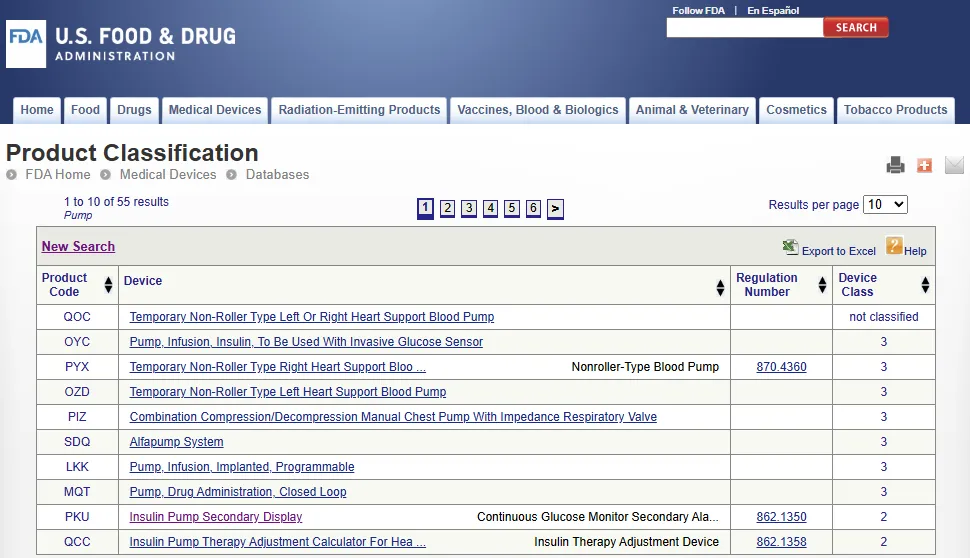Image resolution: width=970 pixels, height=558 pixels.
Task: Click the red plus share icon
Action: [924, 165]
